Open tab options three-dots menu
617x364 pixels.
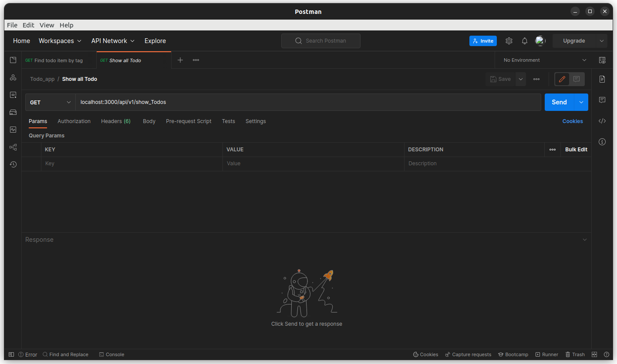tap(196, 60)
